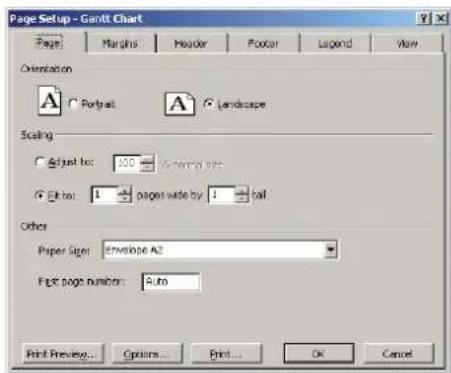Confirm with the OK button
Image resolution: width=451 pixels, height=373 pixels.
click(x=319, y=353)
